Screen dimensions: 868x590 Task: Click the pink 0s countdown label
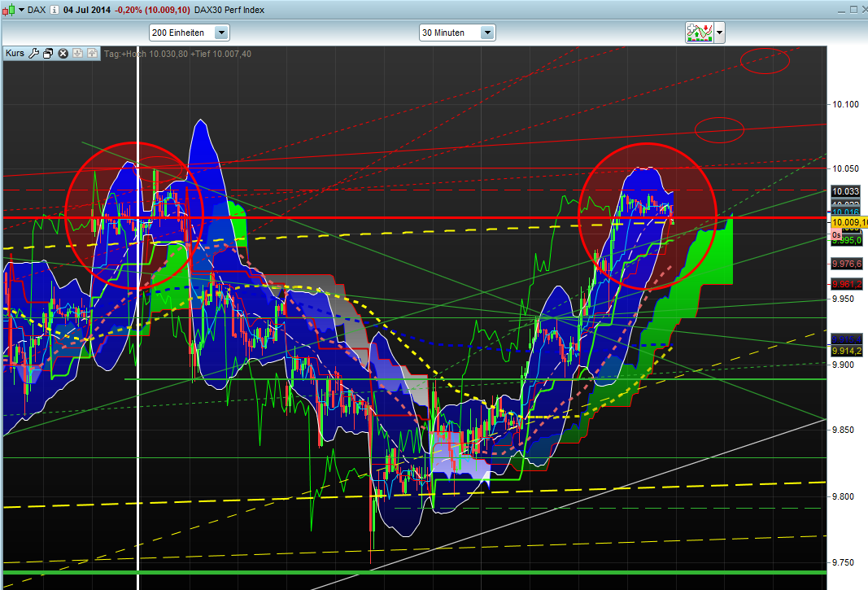tap(836, 235)
